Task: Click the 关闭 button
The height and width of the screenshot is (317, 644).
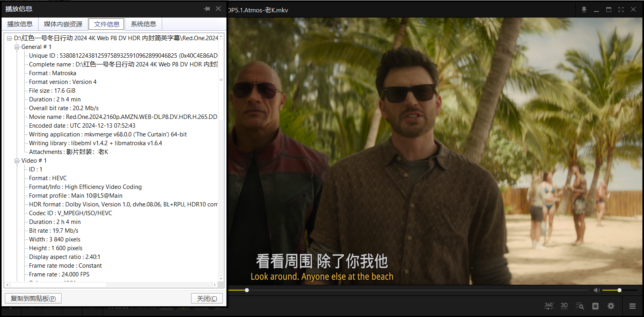Action: 207,298
